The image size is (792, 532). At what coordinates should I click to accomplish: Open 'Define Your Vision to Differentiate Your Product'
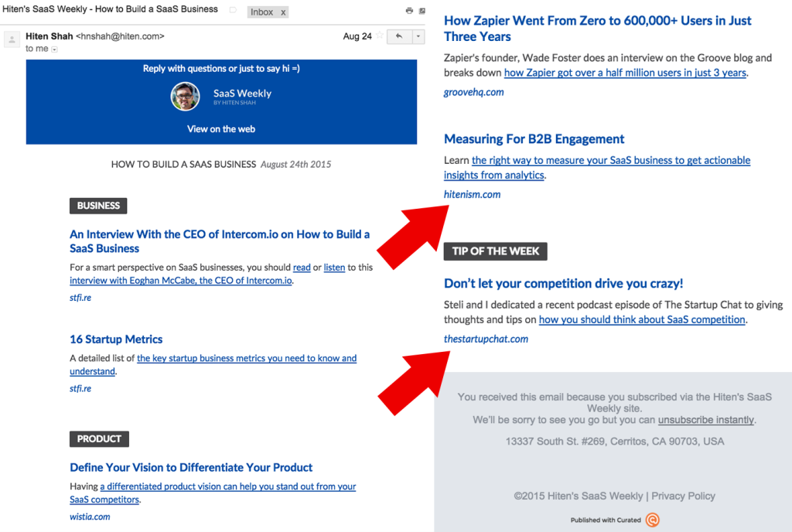click(191, 467)
